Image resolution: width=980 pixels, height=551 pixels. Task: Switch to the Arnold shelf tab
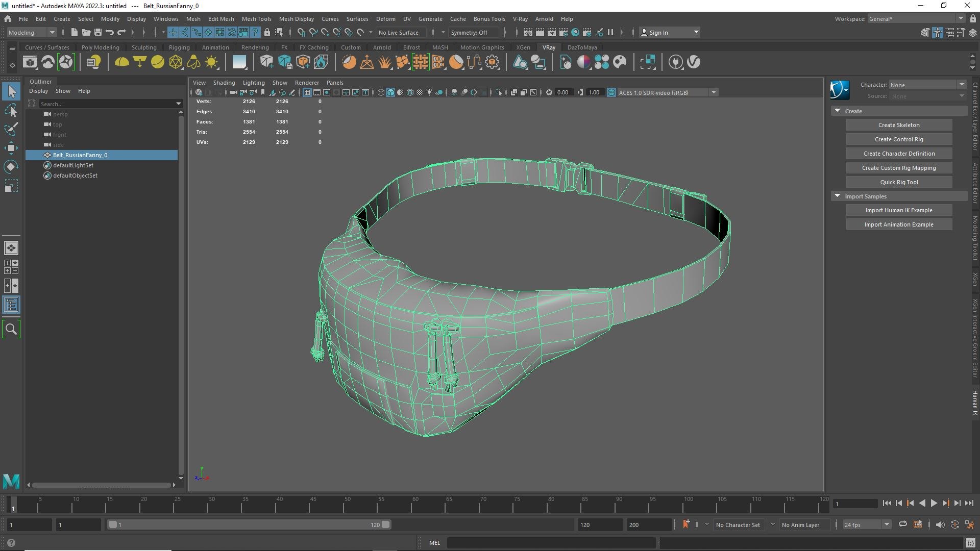click(382, 47)
